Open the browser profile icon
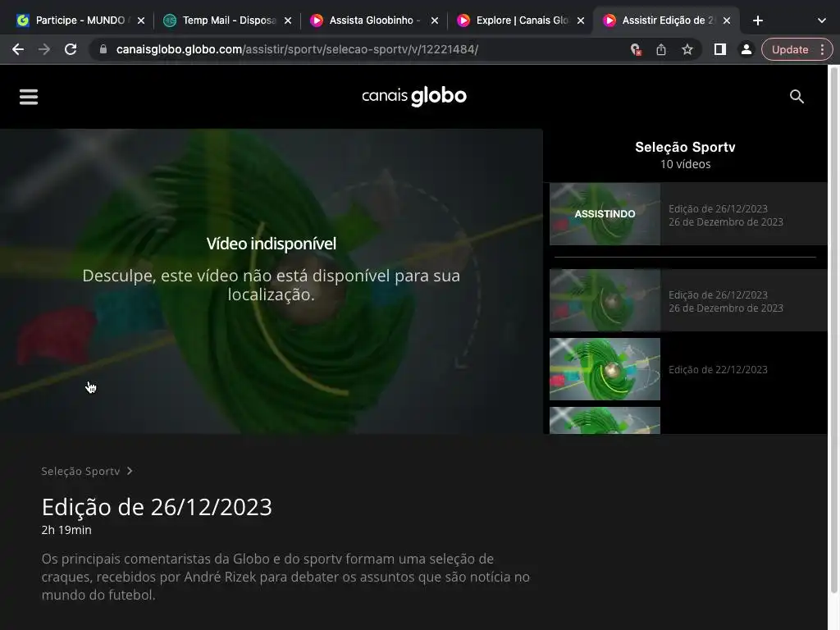 (746, 49)
